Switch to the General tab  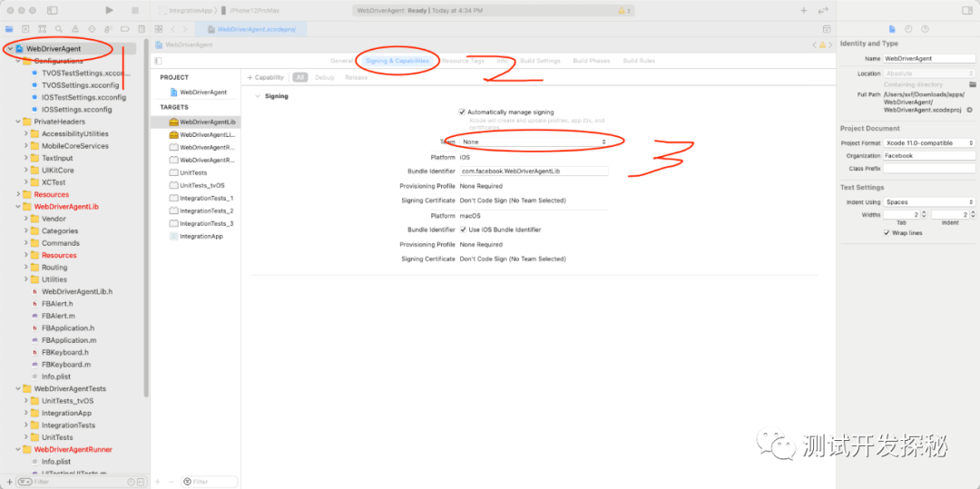[342, 61]
